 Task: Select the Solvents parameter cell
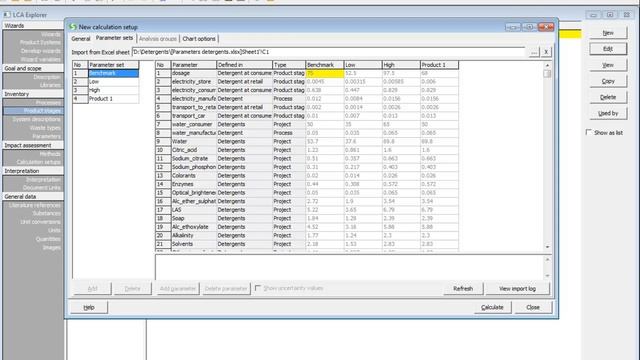coord(193,244)
